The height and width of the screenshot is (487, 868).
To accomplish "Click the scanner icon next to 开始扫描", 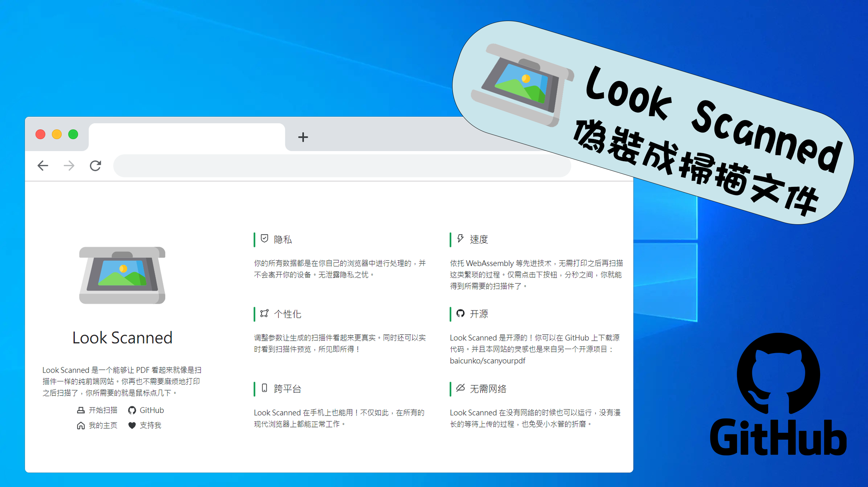I will (x=81, y=410).
